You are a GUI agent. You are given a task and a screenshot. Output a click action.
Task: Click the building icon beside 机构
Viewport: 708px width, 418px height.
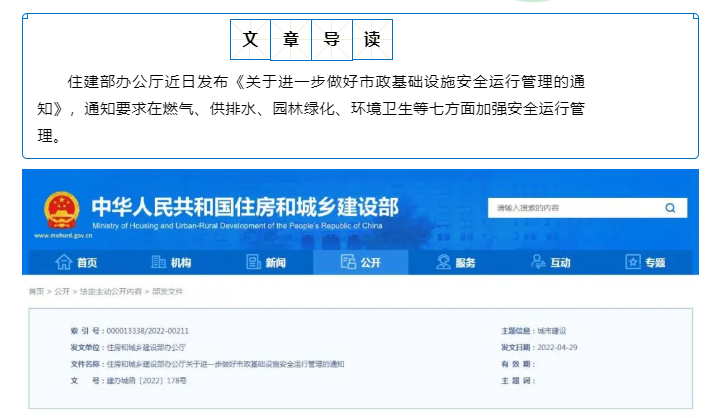[x=158, y=262]
